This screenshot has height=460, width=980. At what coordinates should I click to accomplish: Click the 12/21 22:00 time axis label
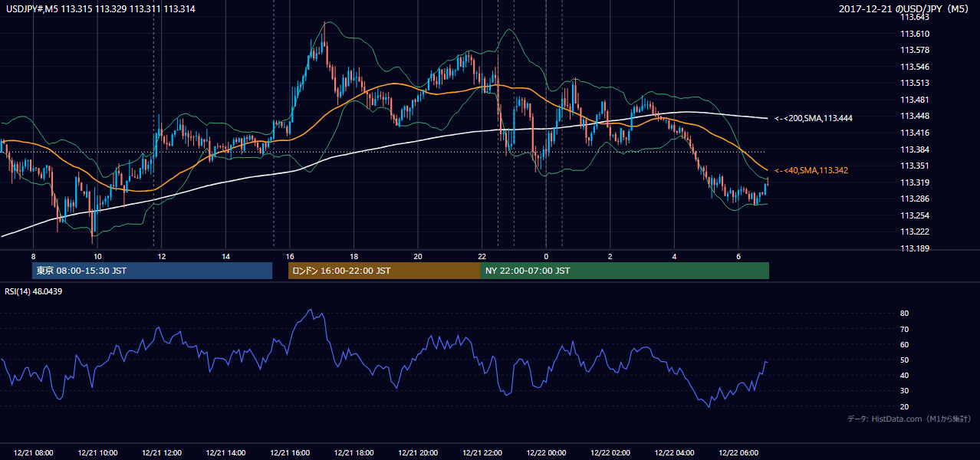483,453
